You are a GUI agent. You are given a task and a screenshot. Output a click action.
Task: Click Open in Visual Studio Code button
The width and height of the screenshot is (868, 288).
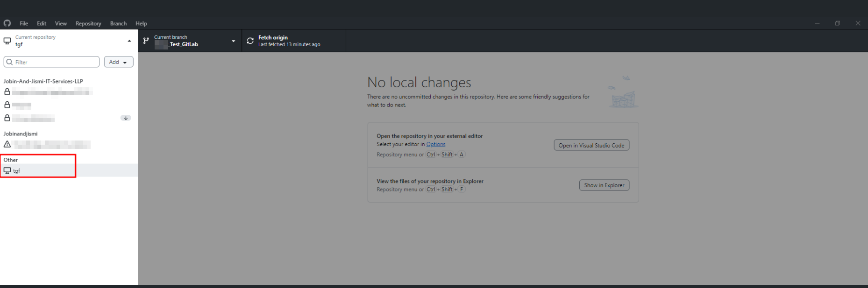click(591, 145)
